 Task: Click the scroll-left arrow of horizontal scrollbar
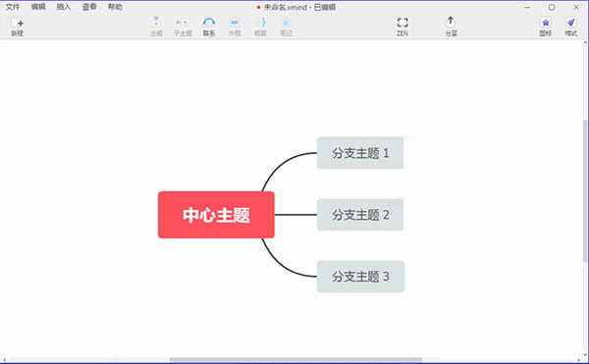[x=4, y=360]
